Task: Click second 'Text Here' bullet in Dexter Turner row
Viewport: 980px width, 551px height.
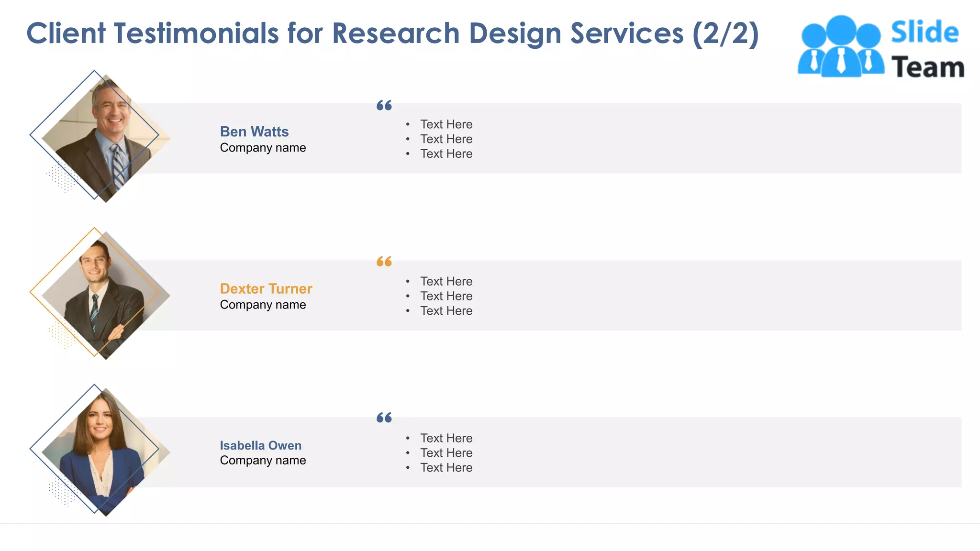Action: point(446,296)
